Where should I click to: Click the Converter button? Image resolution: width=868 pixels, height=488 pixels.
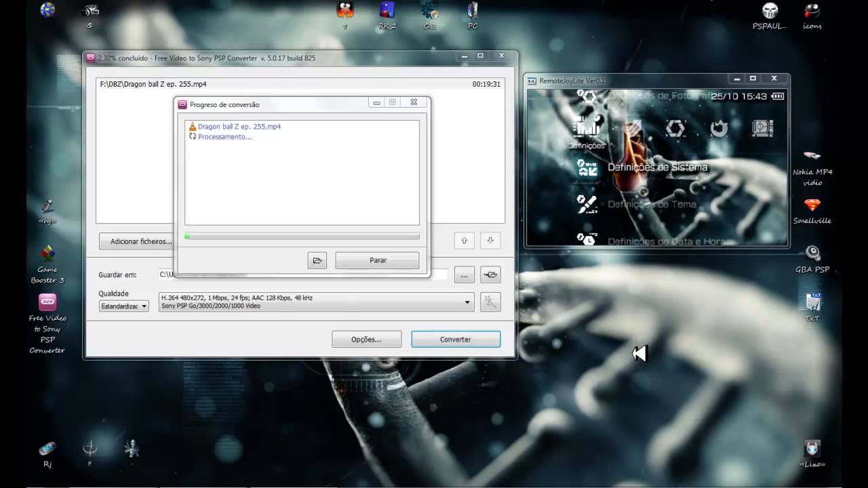point(456,339)
